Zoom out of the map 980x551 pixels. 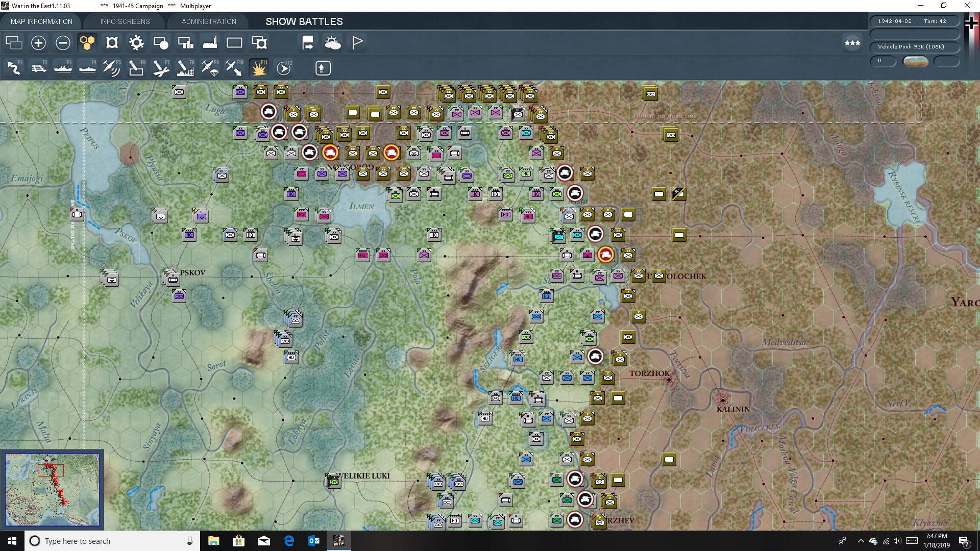(63, 43)
